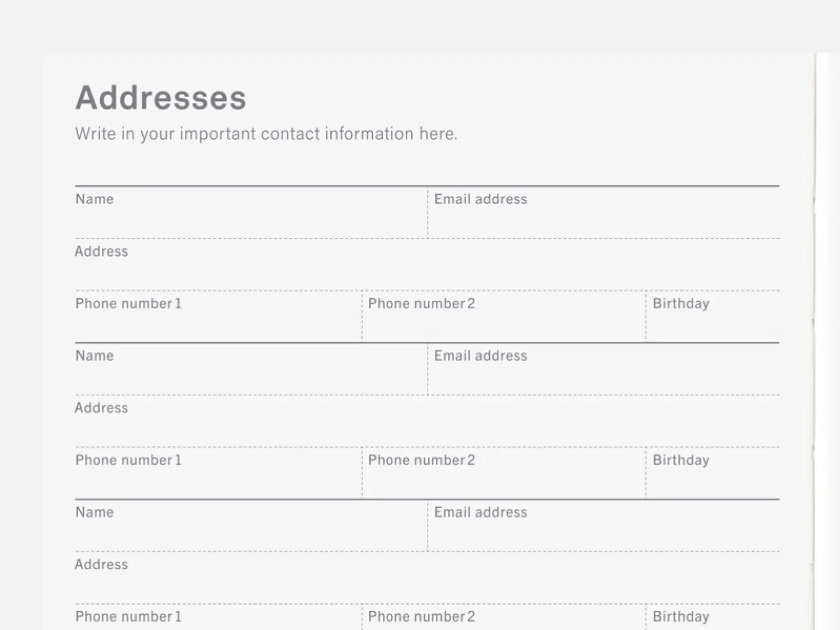Tap the third entry's Name field
Screen dimensions: 840x630
tap(251, 526)
